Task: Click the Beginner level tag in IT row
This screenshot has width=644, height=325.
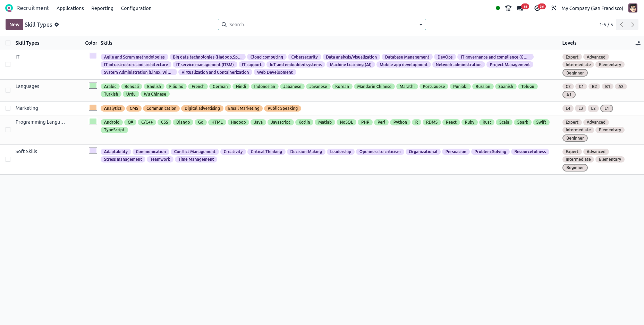Action: coord(575,73)
